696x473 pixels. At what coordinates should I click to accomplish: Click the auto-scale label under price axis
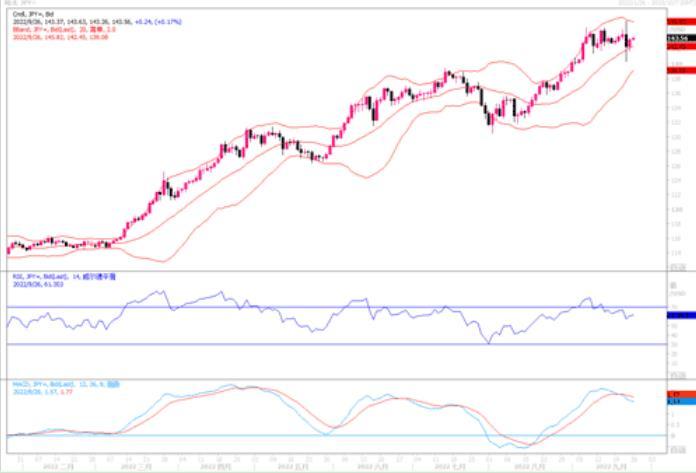click(x=677, y=268)
